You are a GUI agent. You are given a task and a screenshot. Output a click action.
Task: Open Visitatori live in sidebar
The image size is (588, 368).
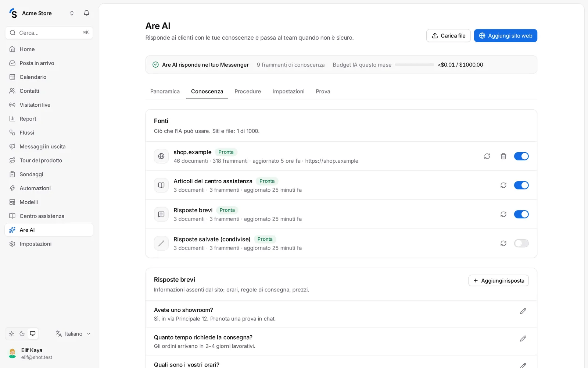point(49,105)
